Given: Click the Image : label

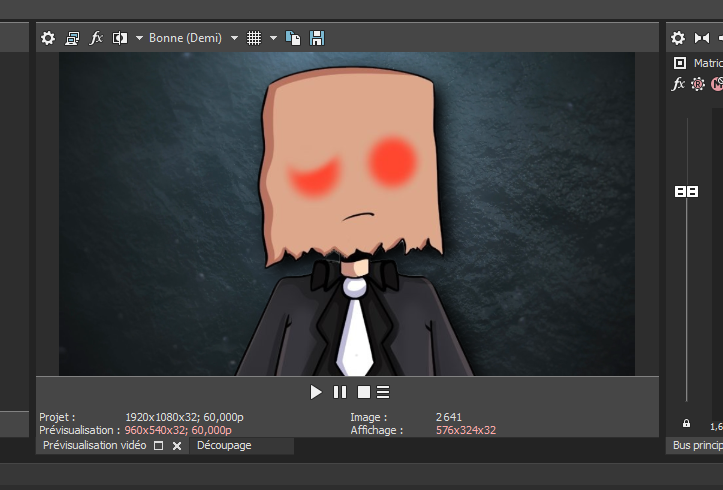Looking at the screenshot, I should point(369,417).
